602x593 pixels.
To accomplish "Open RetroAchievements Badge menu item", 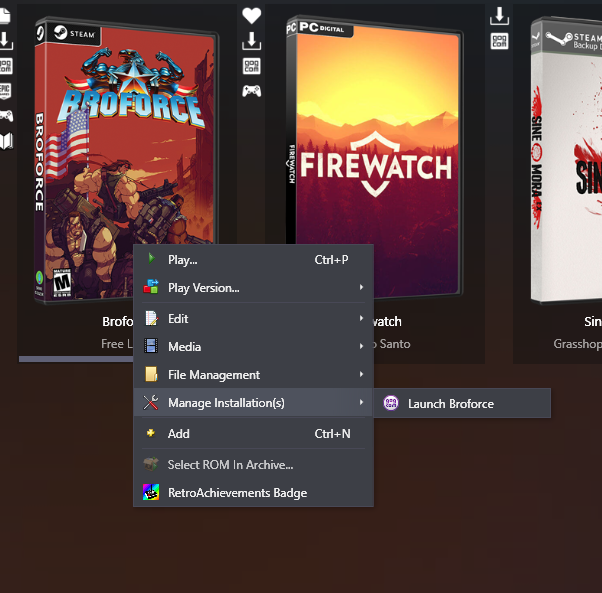I will (x=253, y=493).
